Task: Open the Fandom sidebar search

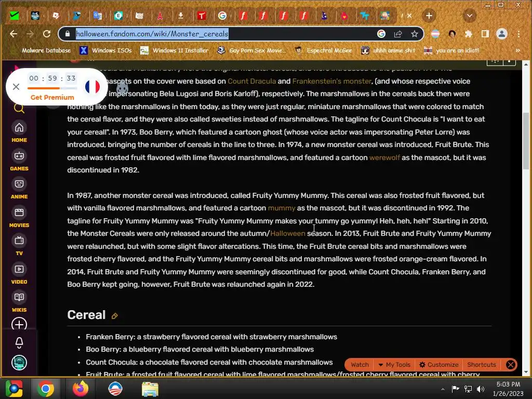Action: coord(19,108)
